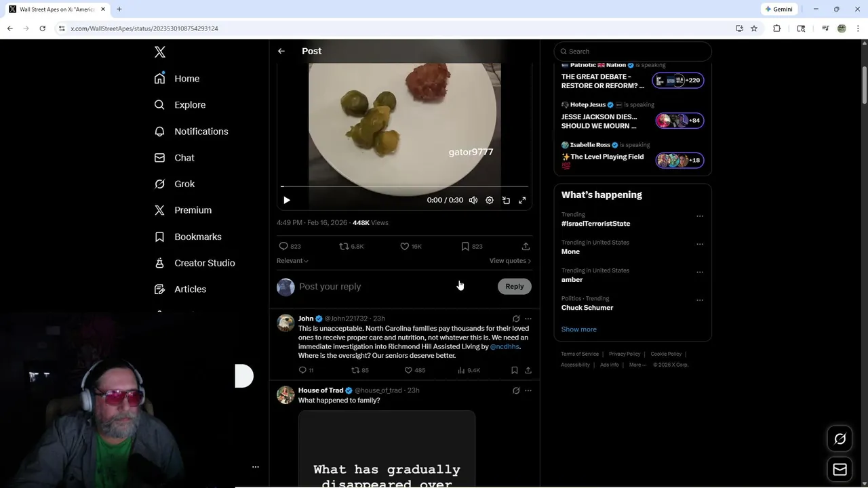This screenshot has width=868, height=488.
Task: Open Grok from the sidebar
Action: [x=184, y=184]
